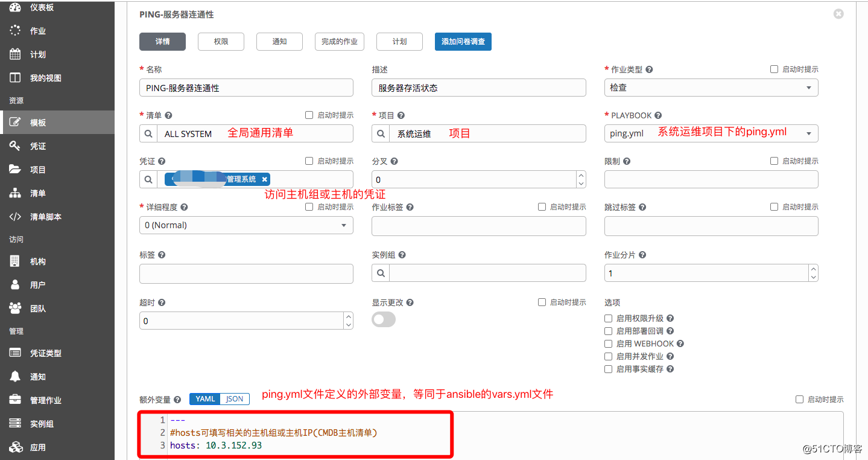Check the 启用部署回调 option
The image size is (868, 460).
coord(608,331)
